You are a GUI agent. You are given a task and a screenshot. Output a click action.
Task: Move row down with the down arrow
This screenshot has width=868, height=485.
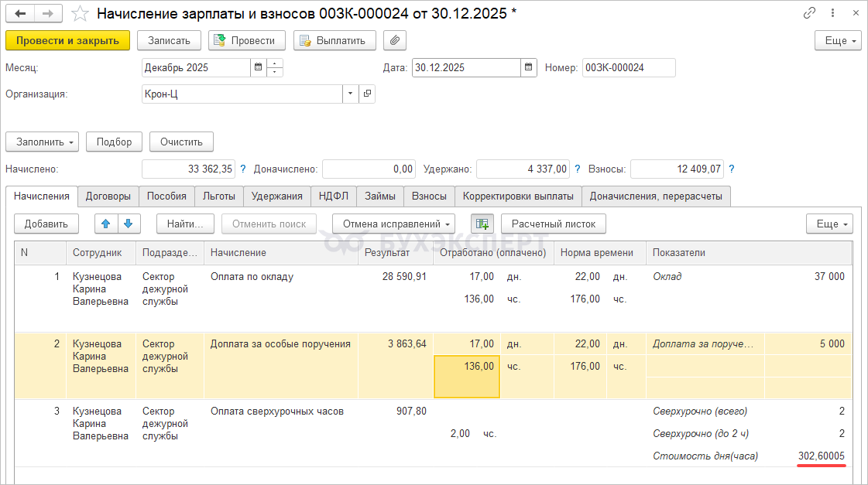(129, 224)
